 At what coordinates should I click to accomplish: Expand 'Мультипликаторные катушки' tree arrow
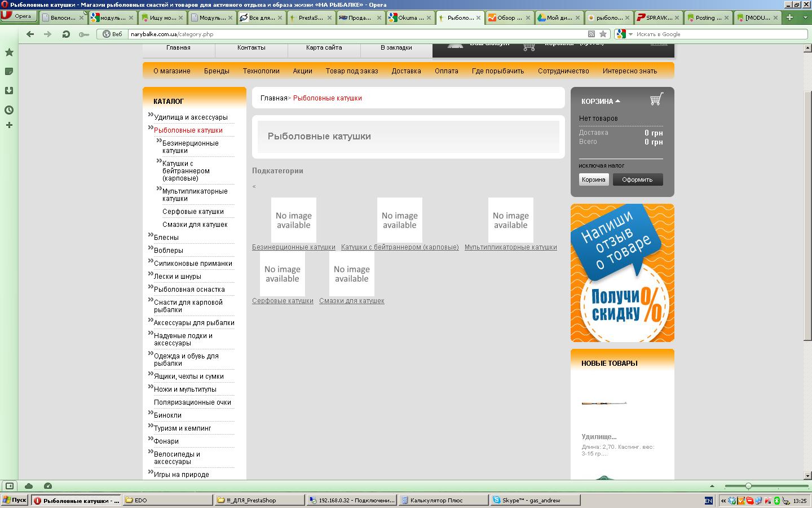(159, 189)
